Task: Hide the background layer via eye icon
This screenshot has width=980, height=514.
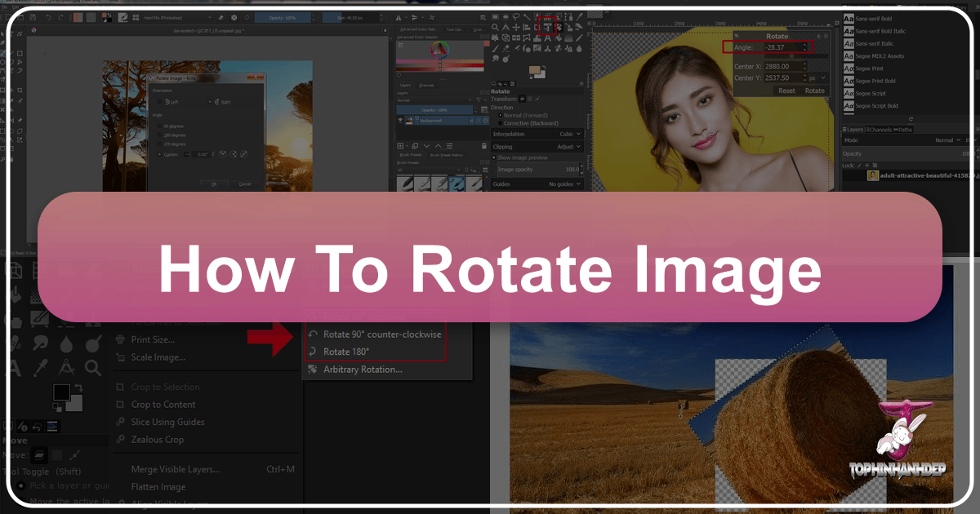Action: (401, 120)
